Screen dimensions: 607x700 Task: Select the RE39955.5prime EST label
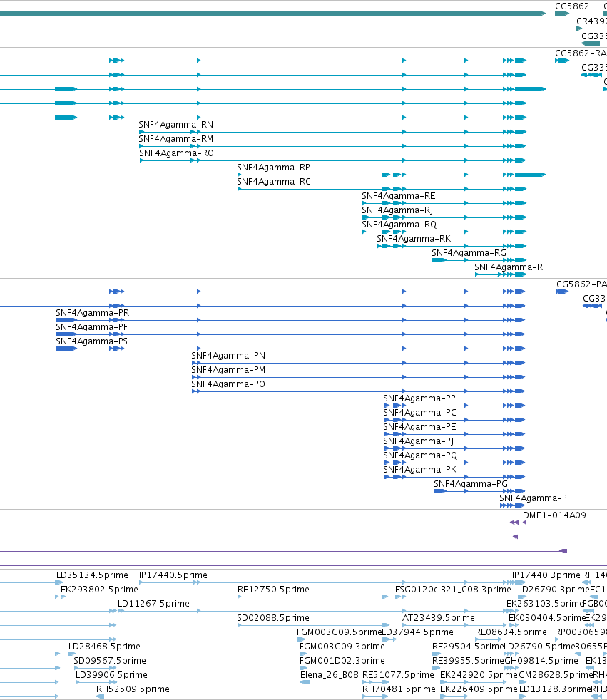[x=468, y=662]
